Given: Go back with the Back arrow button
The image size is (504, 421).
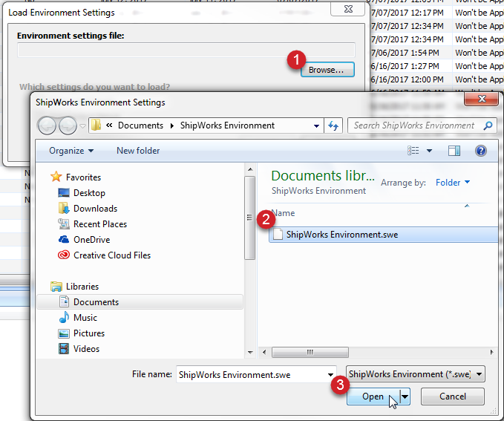Looking at the screenshot, I should pos(47,125).
